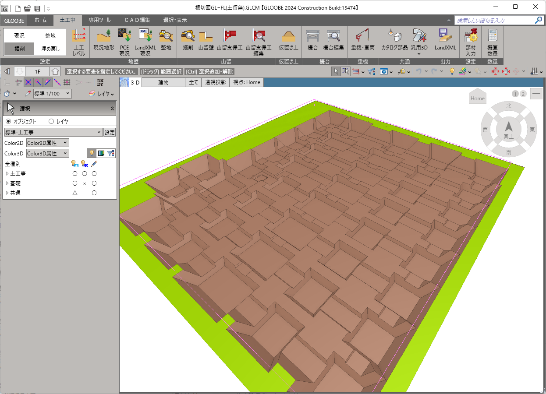The width and height of the screenshot is (546, 394).
Task: Click the pencil icon in the category header row
Action: click(x=94, y=163)
